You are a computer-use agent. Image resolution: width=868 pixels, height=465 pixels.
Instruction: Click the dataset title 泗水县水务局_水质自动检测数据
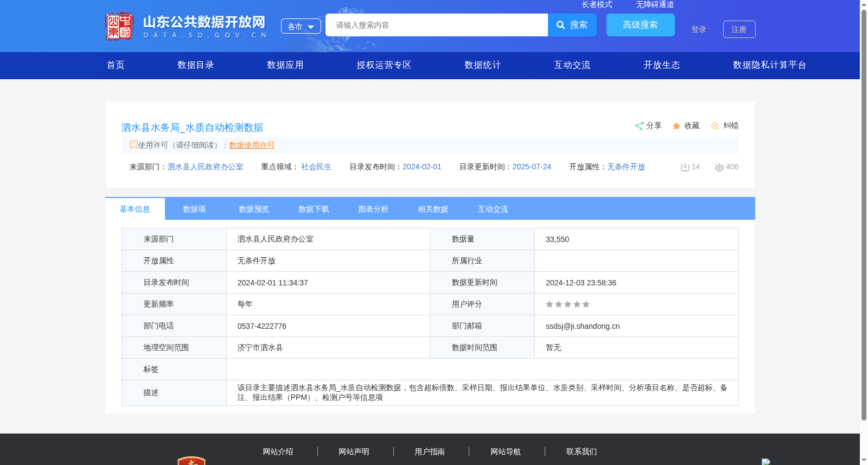(x=192, y=128)
